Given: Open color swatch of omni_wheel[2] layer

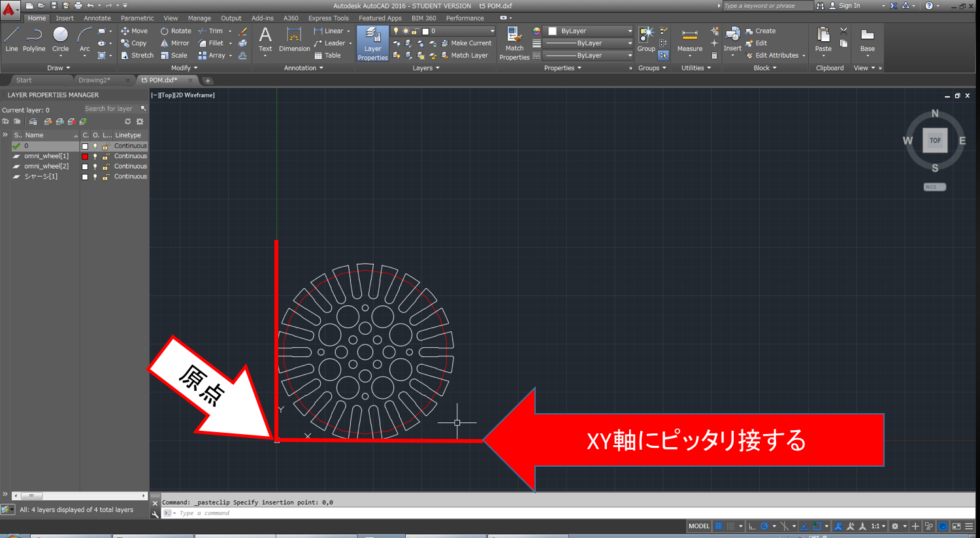Looking at the screenshot, I should click(x=85, y=167).
